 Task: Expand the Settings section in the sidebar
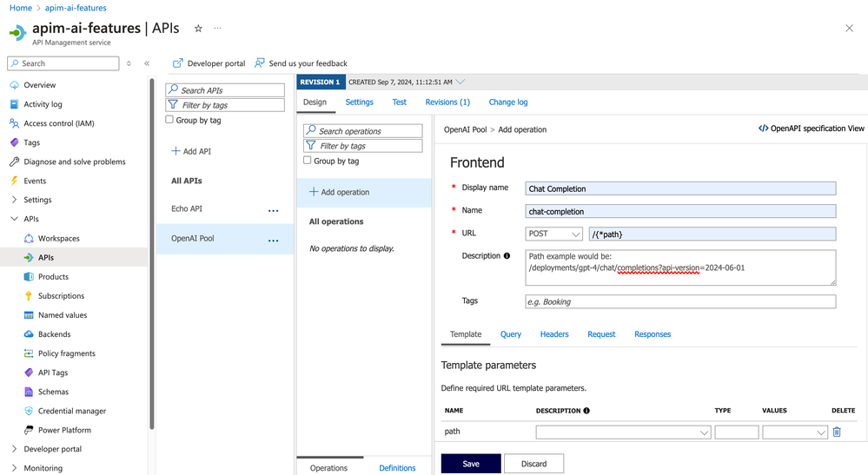pos(15,200)
